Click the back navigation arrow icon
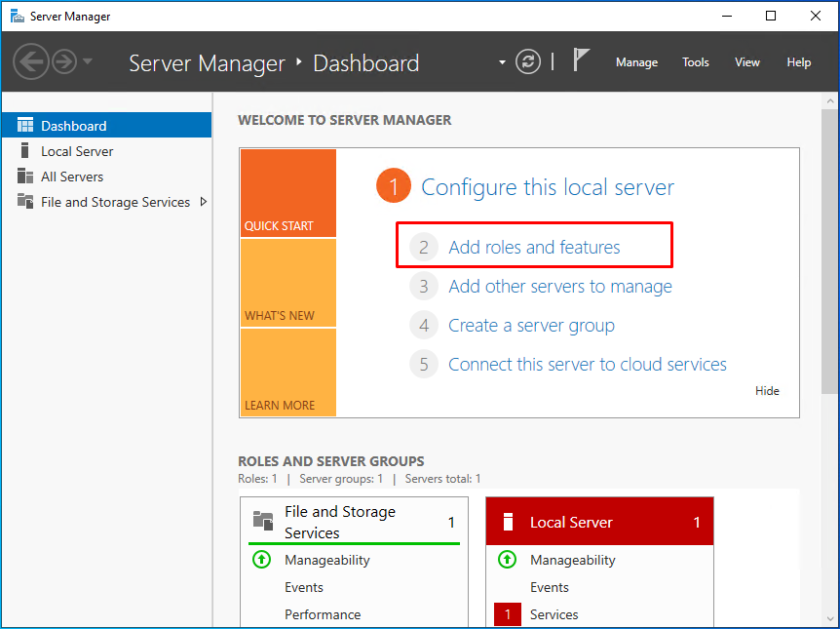Image resolution: width=840 pixels, height=629 pixels. (x=30, y=61)
